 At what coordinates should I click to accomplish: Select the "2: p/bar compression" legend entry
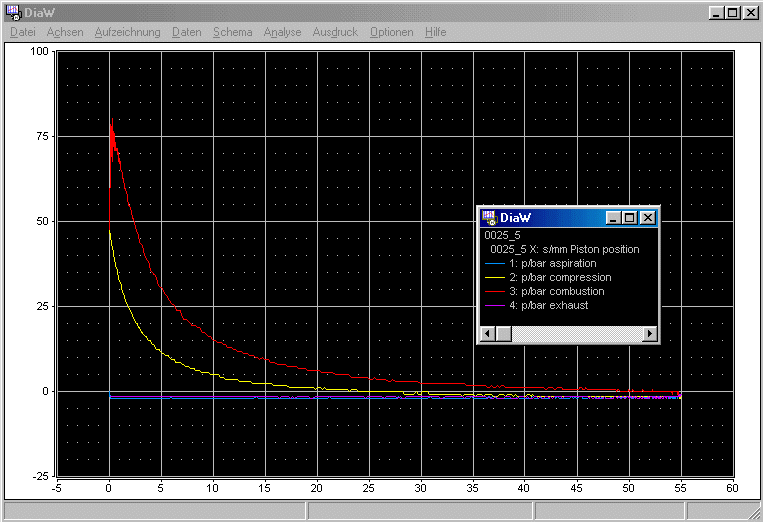coord(559,277)
